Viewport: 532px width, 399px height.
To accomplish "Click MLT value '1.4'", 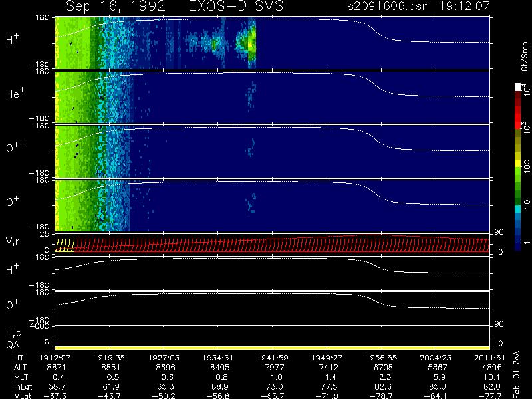I will tap(331, 377).
